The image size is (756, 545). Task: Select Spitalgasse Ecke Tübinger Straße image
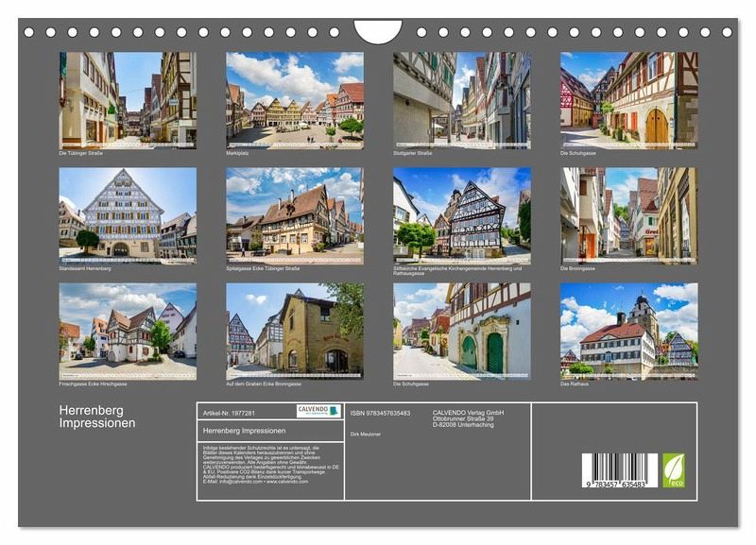pyautogui.click(x=295, y=213)
